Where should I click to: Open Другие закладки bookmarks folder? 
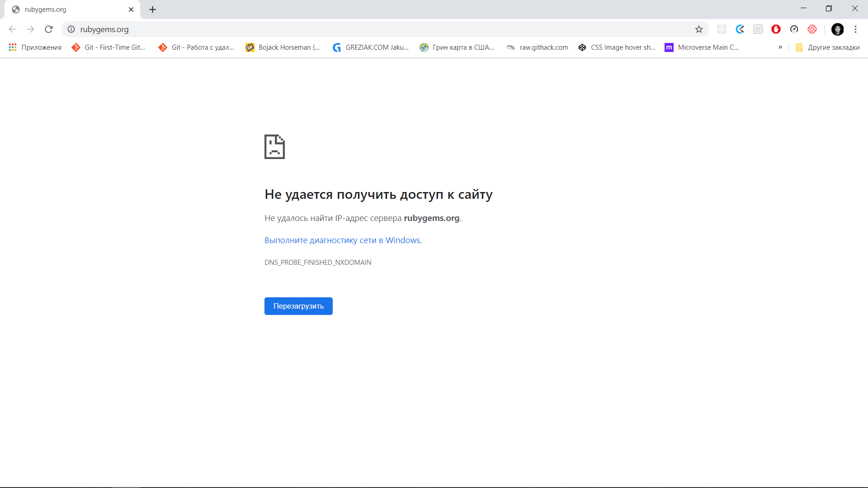pos(827,47)
